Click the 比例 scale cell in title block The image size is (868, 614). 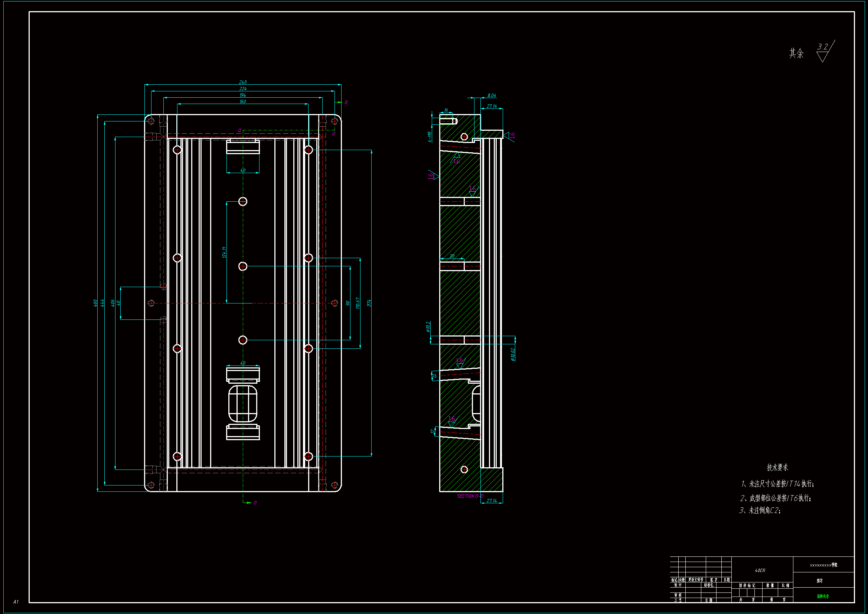(x=785, y=585)
